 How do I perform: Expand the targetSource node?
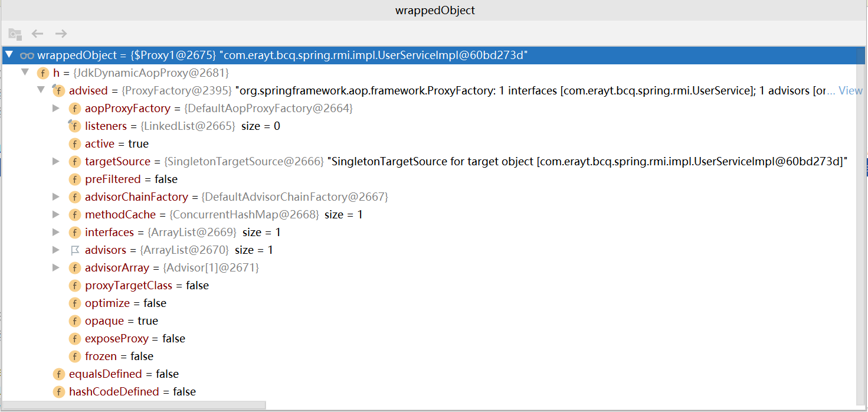tap(56, 161)
